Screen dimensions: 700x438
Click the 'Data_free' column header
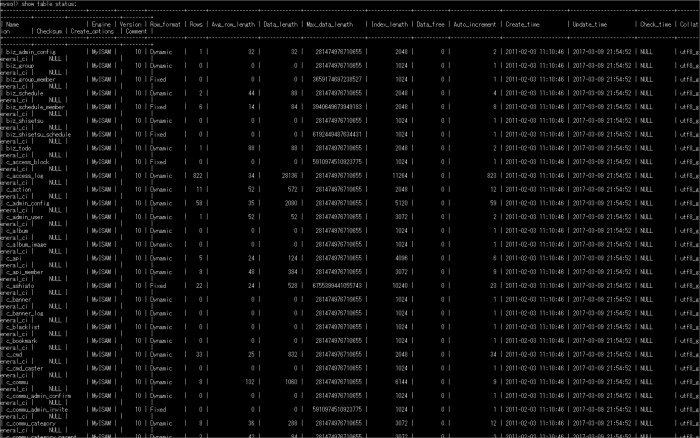point(430,25)
